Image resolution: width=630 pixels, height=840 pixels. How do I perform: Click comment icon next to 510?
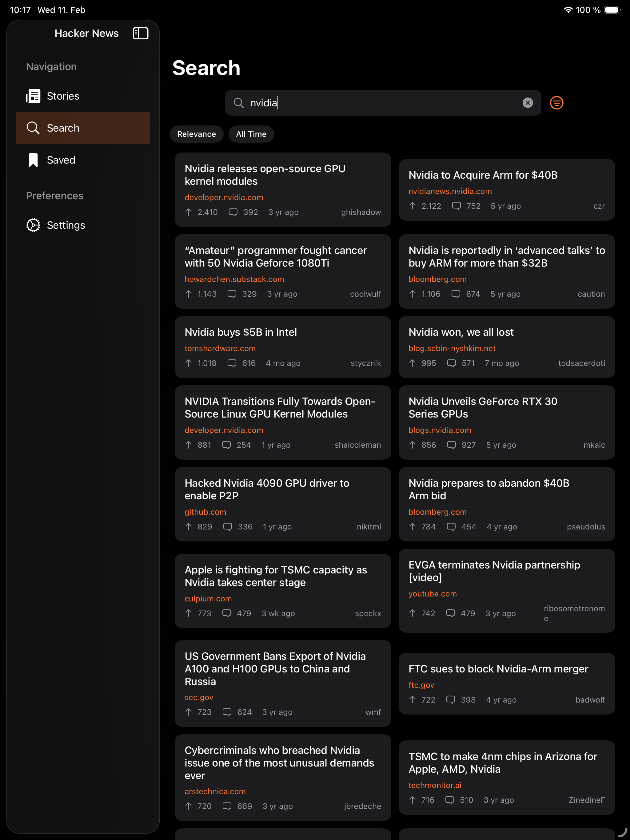(x=449, y=800)
